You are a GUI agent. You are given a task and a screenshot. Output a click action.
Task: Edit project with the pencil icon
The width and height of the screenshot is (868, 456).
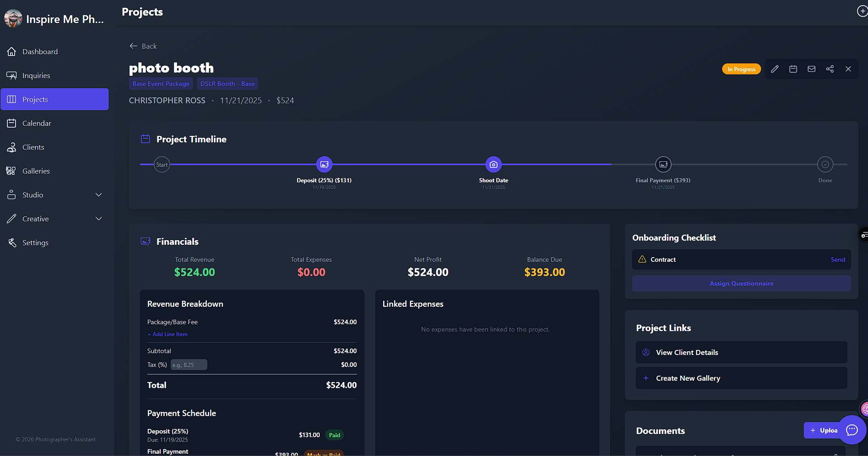(775, 69)
